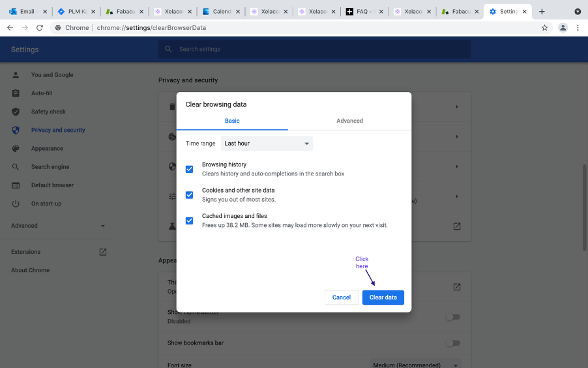Click the browser reload page icon

[x=40, y=27]
